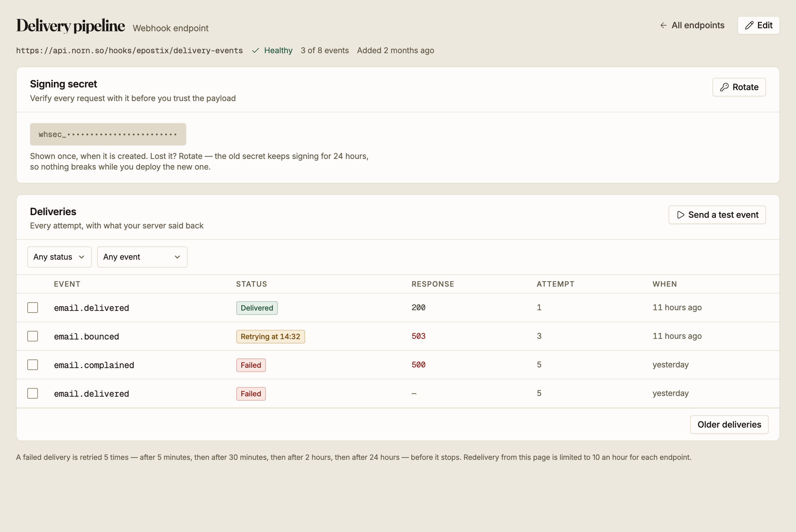Click the Signing secret heading
The width and height of the screenshot is (796, 532).
point(64,84)
